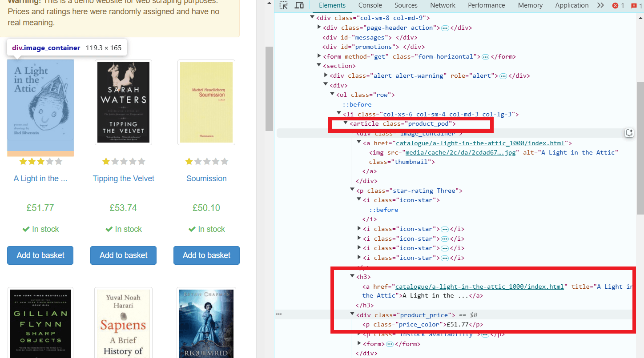The height and width of the screenshot is (358, 644).
Task: Open the A Light in the ... title link
Action: pyautogui.click(x=40, y=179)
